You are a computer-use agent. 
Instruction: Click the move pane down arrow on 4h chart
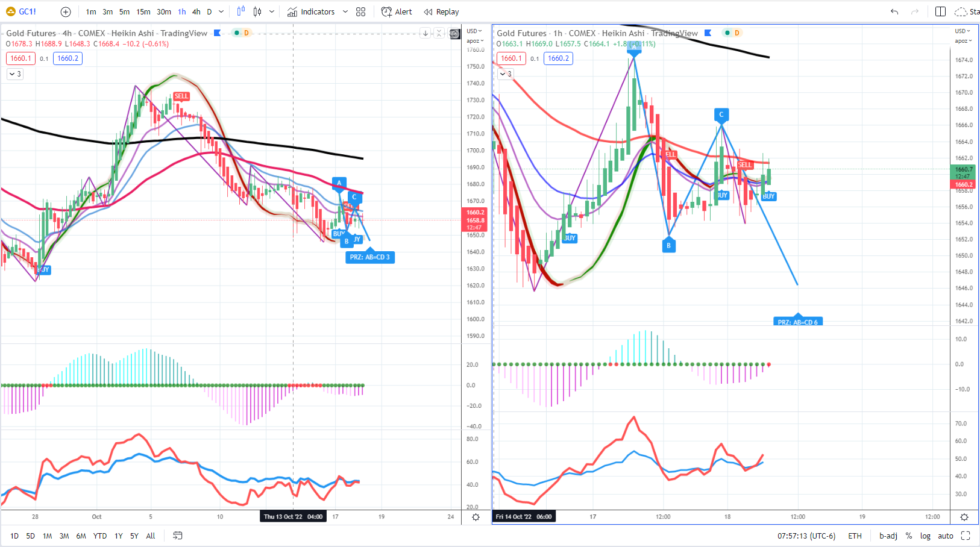pyautogui.click(x=426, y=33)
